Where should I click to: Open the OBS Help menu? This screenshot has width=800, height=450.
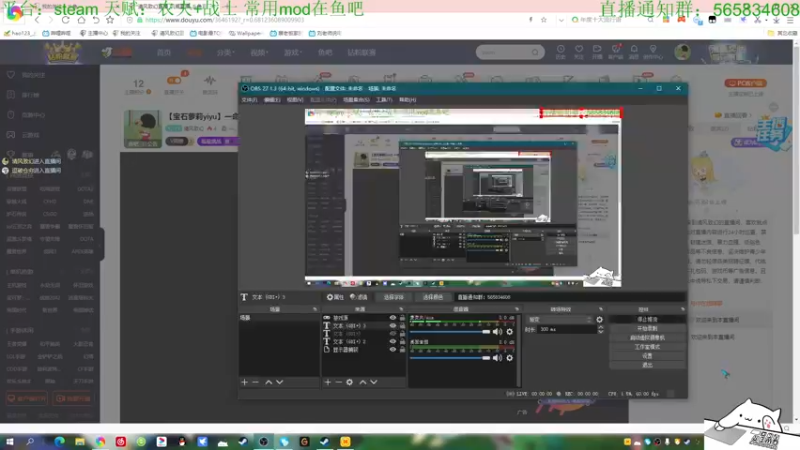(407, 100)
